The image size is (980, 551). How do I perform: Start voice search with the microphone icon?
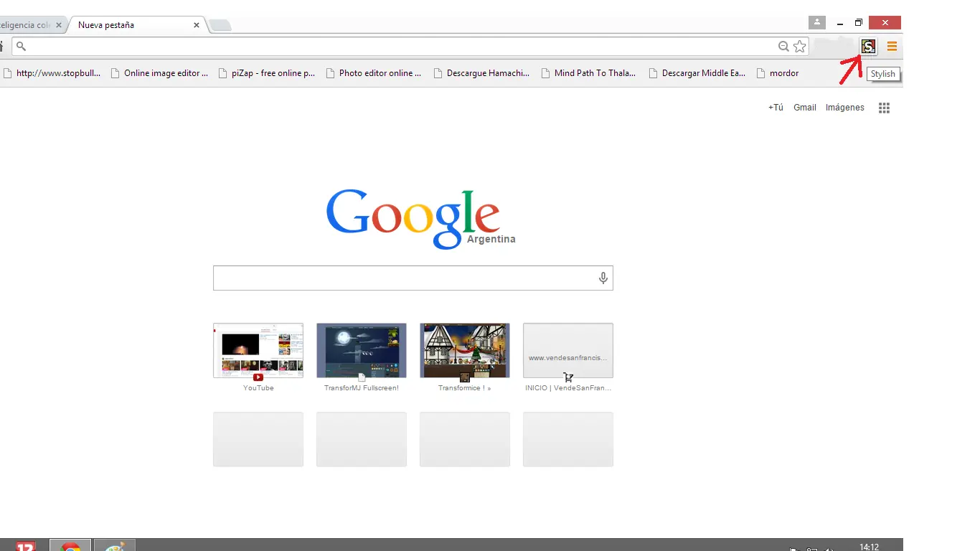click(603, 278)
